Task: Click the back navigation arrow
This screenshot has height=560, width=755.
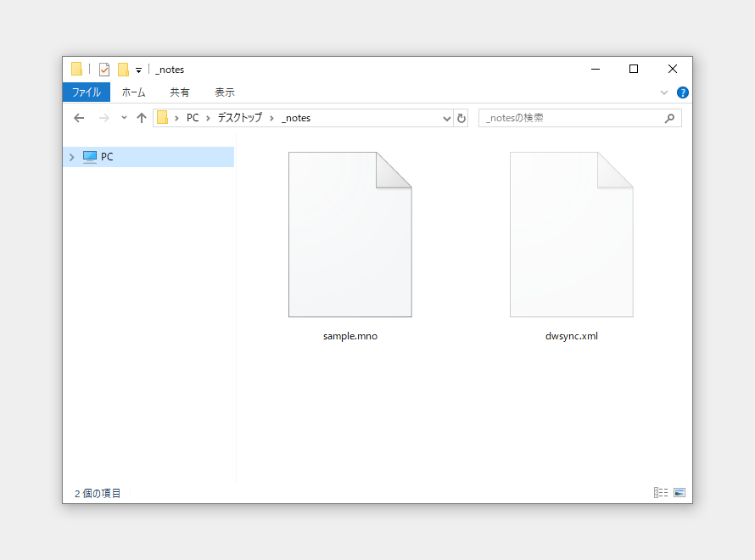Action: click(x=79, y=118)
